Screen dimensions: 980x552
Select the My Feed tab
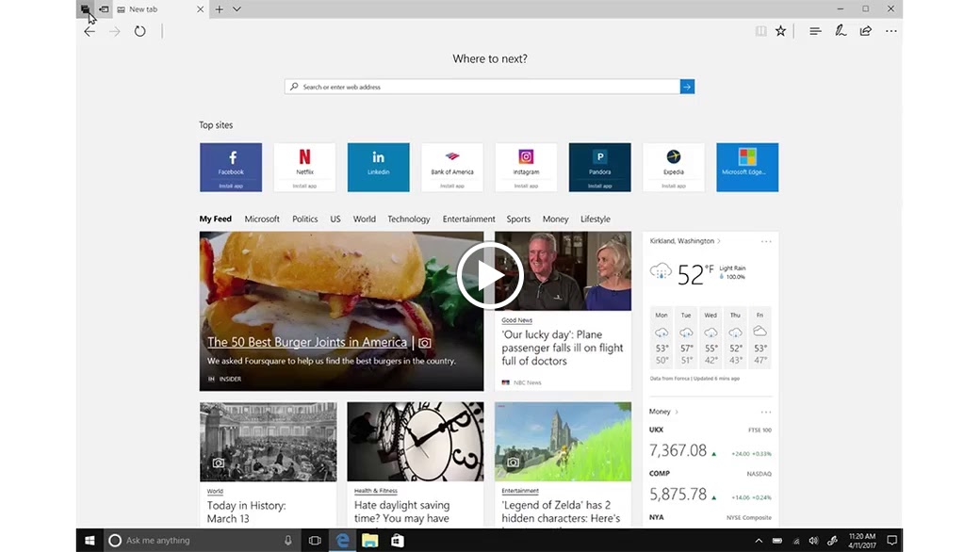click(x=215, y=219)
